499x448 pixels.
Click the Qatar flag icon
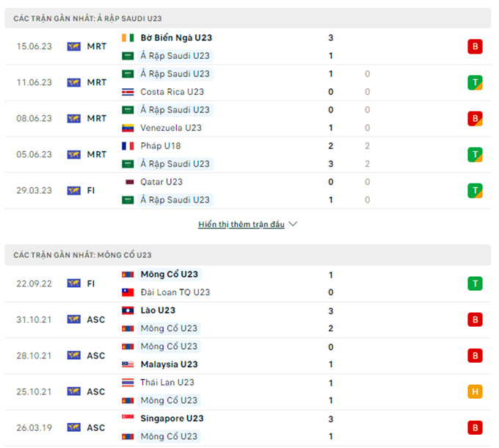tap(128, 182)
